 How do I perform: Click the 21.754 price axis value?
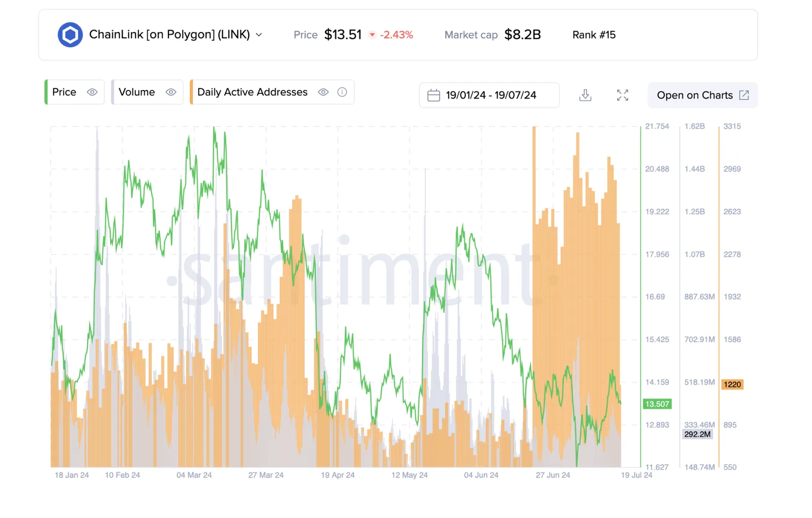click(657, 126)
